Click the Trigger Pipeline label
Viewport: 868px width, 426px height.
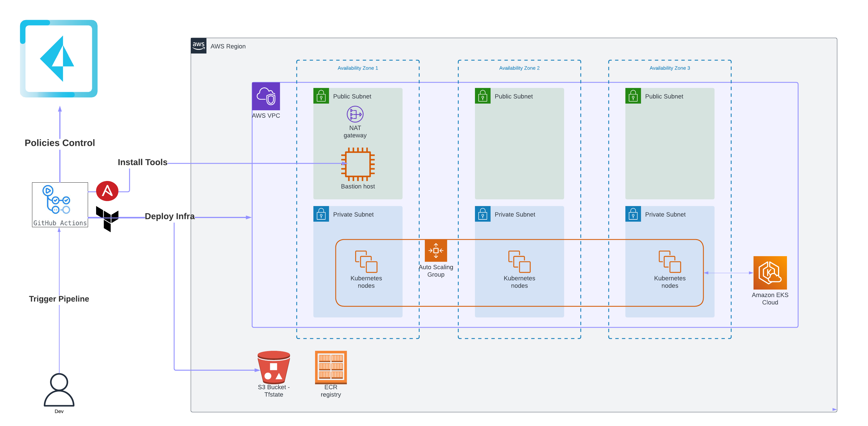pyautogui.click(x=59, y=299)
